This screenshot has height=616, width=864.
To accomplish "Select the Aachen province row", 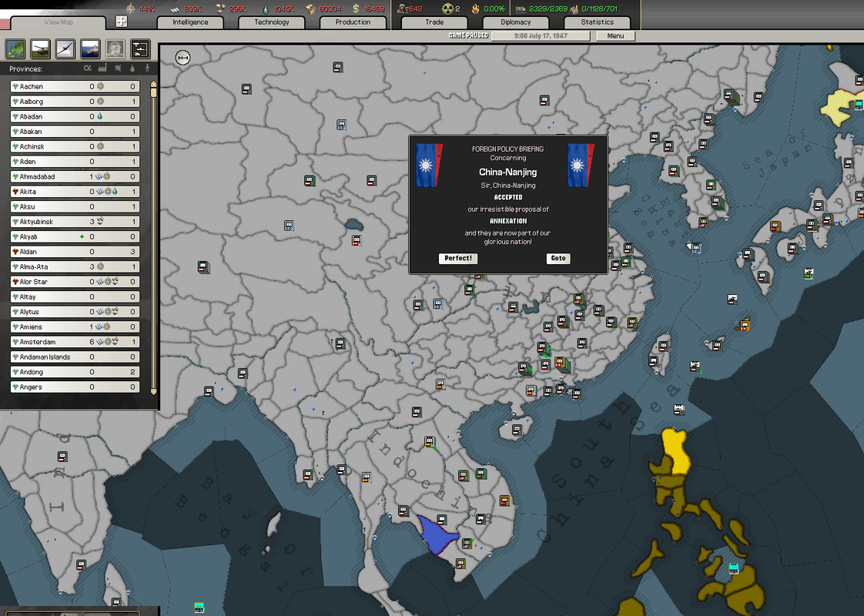I will [75, 86].
